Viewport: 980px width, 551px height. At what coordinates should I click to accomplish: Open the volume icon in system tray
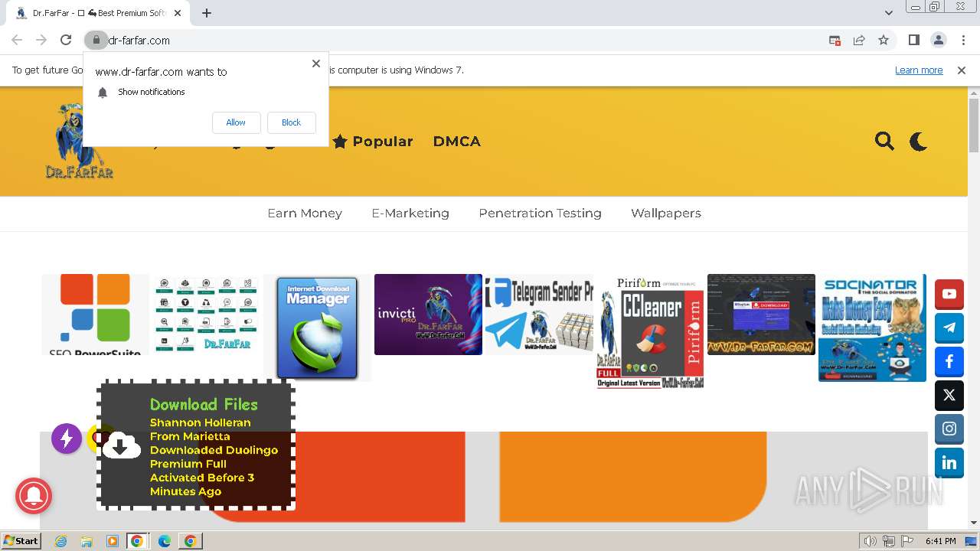click(x=870, y=541)
